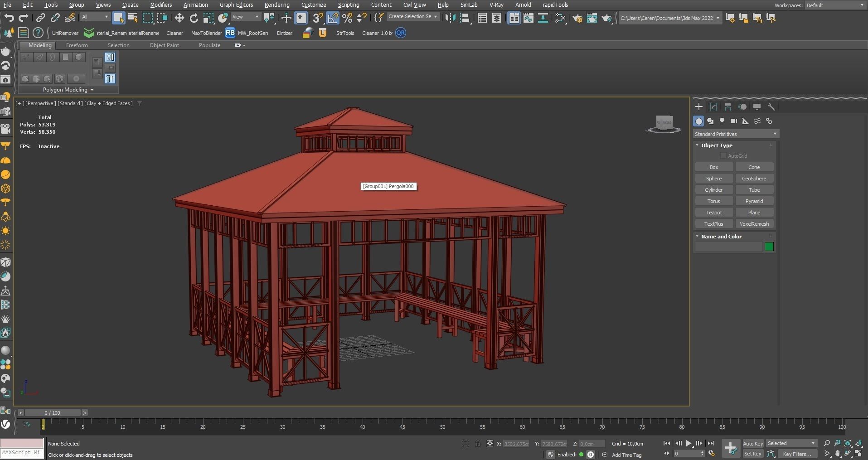Click the Mirror tool icon
This screenshot has width=868, height=460.
[450, 18]
